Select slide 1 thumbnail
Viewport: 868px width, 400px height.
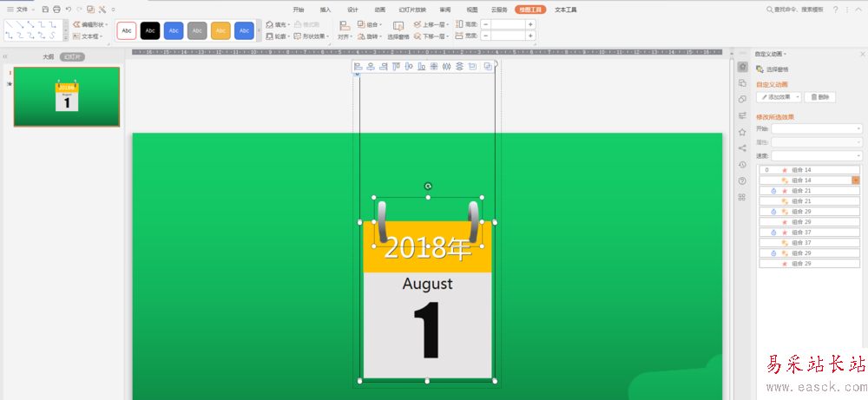coord(67,97)
